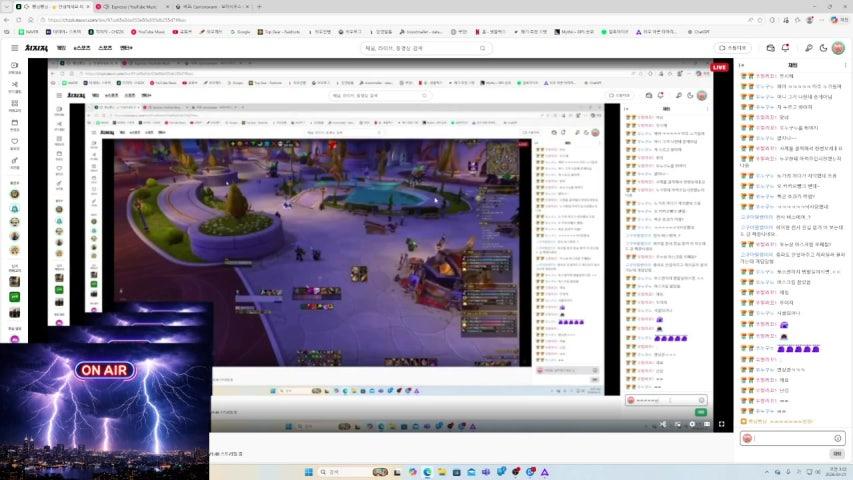Open the emoji picker in chat input
The width and height of the screenshot is (853, 480).
[x=838, y=438]
